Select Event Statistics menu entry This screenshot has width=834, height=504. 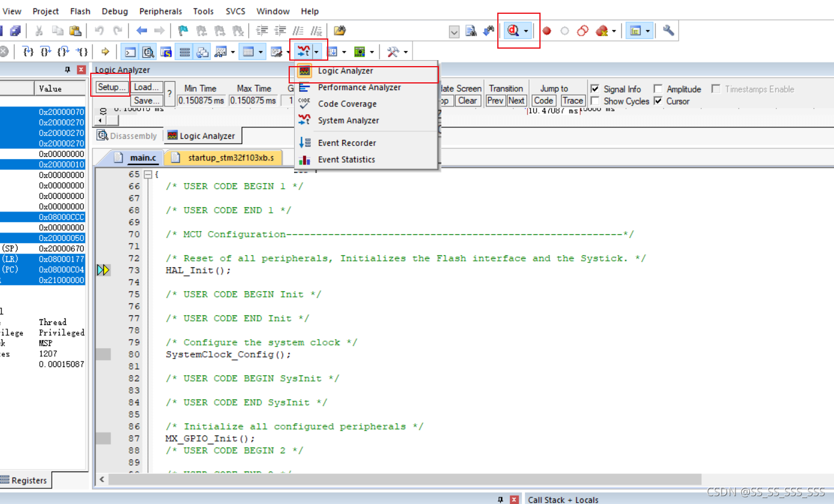coord(366,159)
